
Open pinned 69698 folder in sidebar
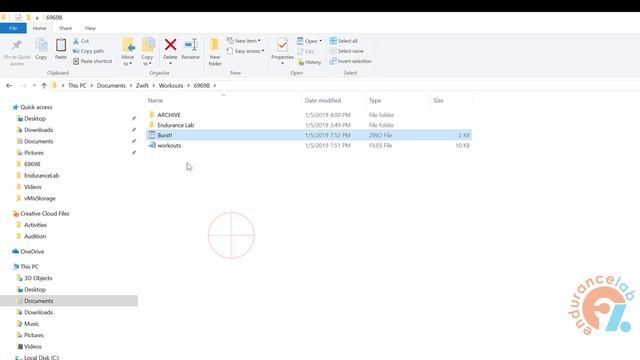[x=28, y=164]
